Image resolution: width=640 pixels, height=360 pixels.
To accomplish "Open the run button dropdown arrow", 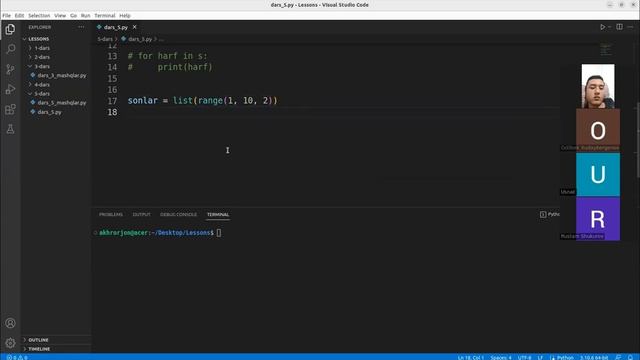I will pyautogui.click(x=609, y=27).
